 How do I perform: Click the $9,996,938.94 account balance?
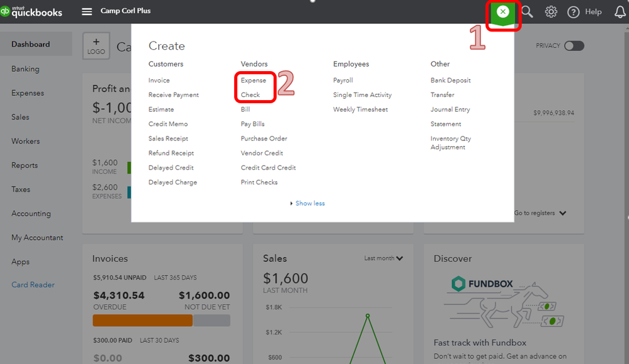pyautogui.click(x=553, y=113)
